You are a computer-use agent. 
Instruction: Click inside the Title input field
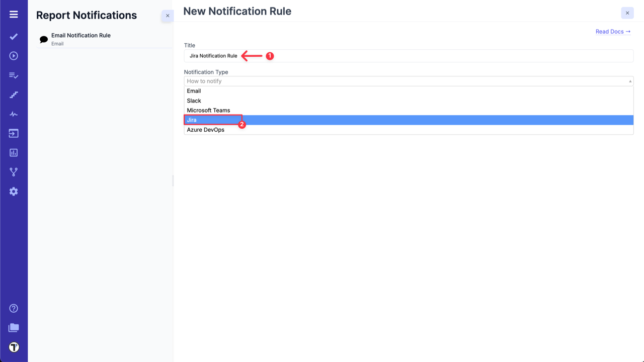[x=352, y=55]
